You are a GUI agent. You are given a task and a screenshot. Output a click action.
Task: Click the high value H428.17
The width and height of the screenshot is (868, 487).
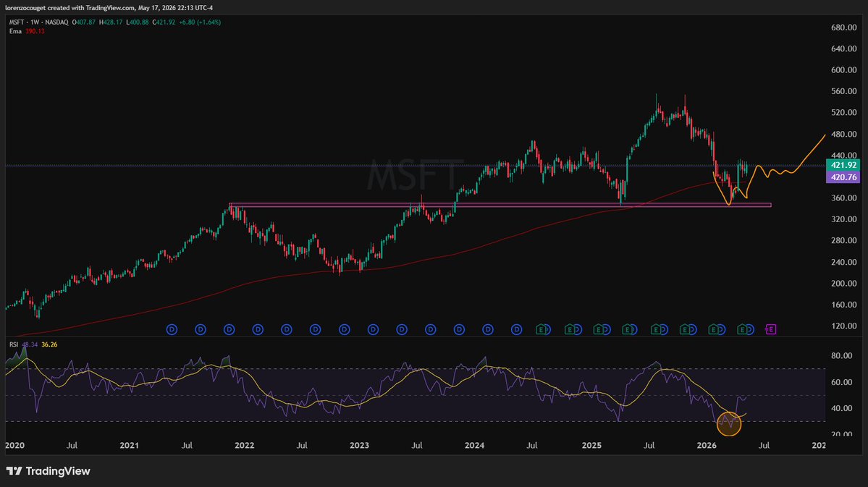click(x=111, y=22)
